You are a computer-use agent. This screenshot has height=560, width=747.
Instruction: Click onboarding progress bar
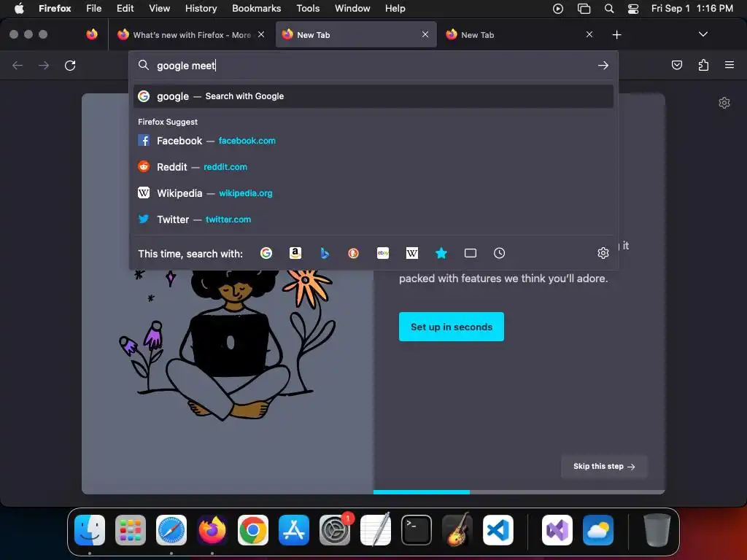(x=519, y=492)
